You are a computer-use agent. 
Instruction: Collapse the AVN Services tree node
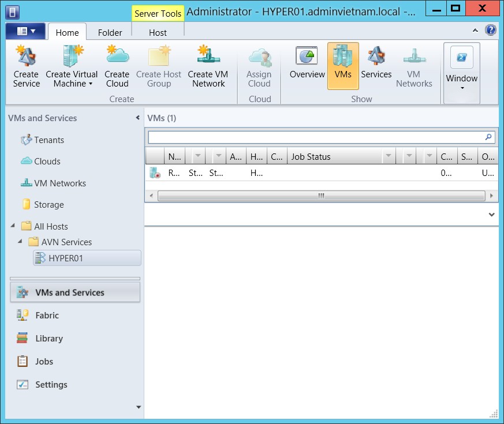(x=20, y=241)
